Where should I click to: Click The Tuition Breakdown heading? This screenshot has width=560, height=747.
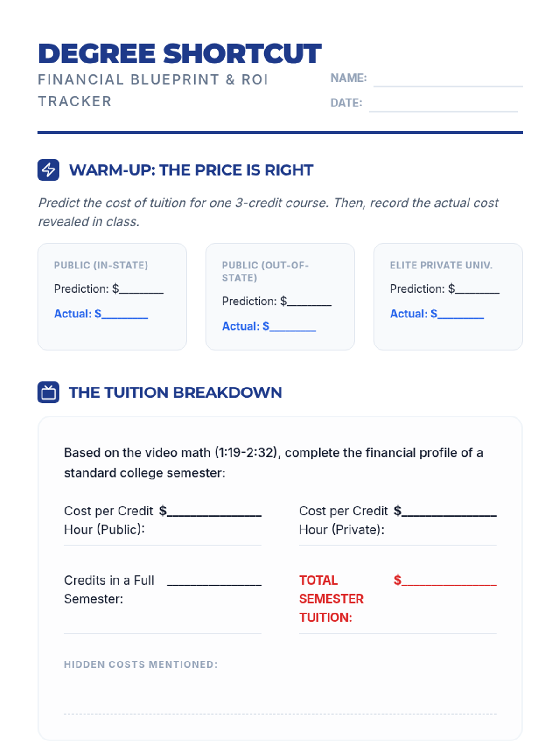175,392
